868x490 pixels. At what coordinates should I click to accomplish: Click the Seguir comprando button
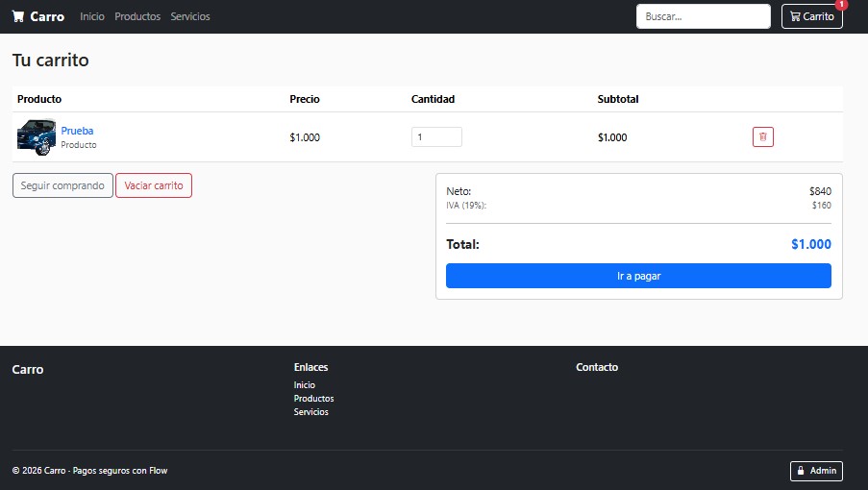tap(62, 185)
